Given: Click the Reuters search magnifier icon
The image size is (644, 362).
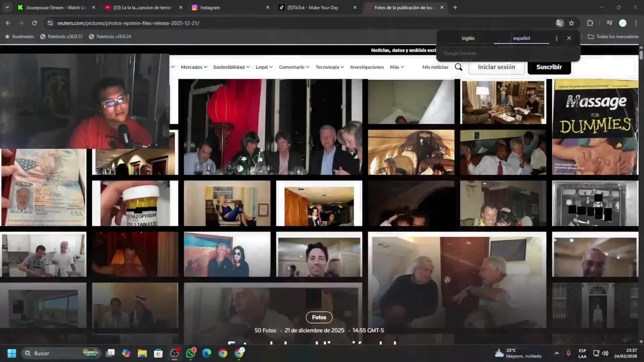Looking at the screenshot, I should (x=458, y=67).
